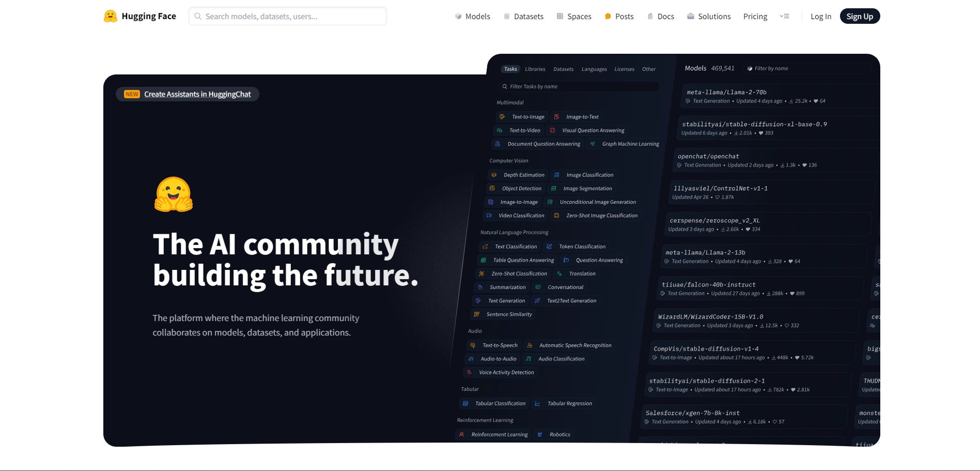This screenshot has height=471, width=980.
Task: Click 'openchat/openchat' model card
Action: click(776, 160)
